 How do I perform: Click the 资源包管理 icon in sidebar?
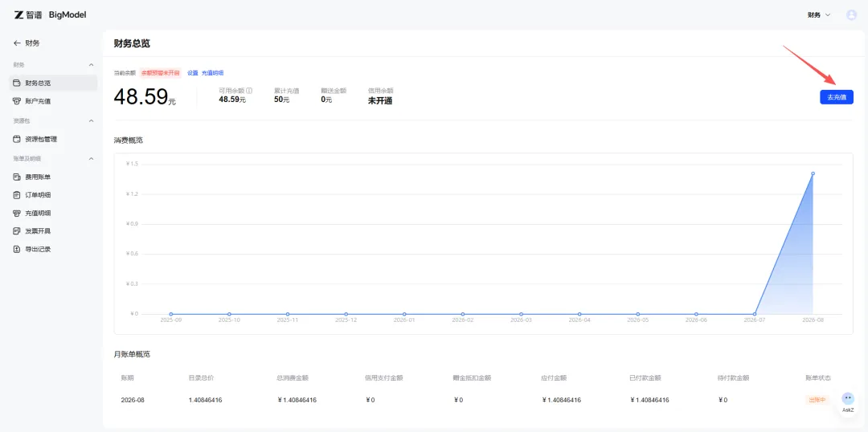pyautogui.click(x=17, y=140)
